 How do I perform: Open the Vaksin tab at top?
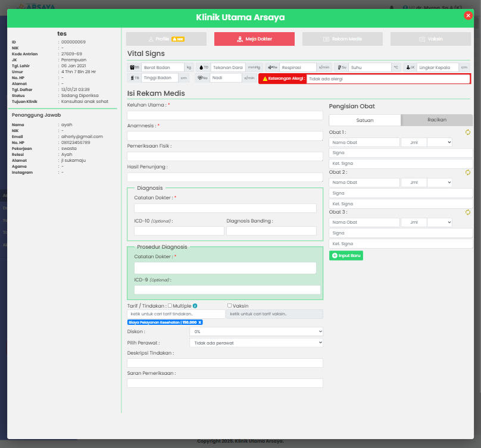click(x=430, y=39)
